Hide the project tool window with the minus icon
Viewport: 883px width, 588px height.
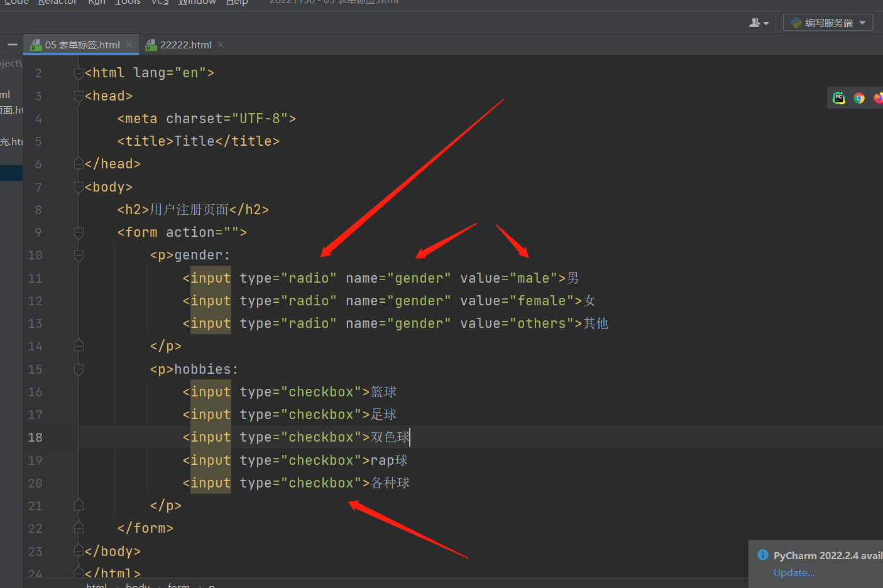(x=13, y=45)
